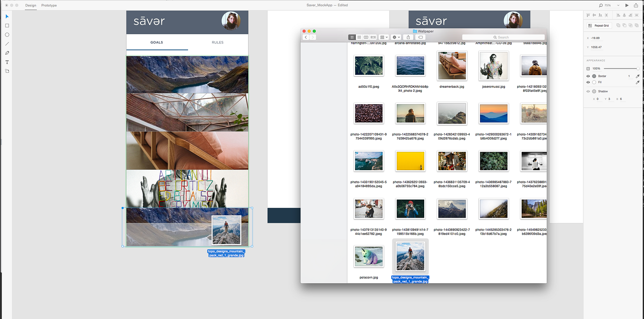Align selection to top
The height and width of the screenshot is (319, 644).
point(588,15)
